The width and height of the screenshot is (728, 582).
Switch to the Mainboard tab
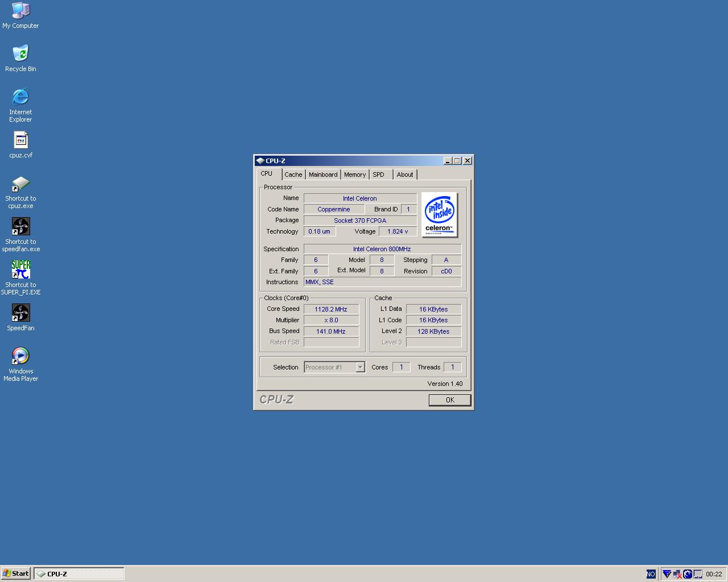(x=323, y=174)
